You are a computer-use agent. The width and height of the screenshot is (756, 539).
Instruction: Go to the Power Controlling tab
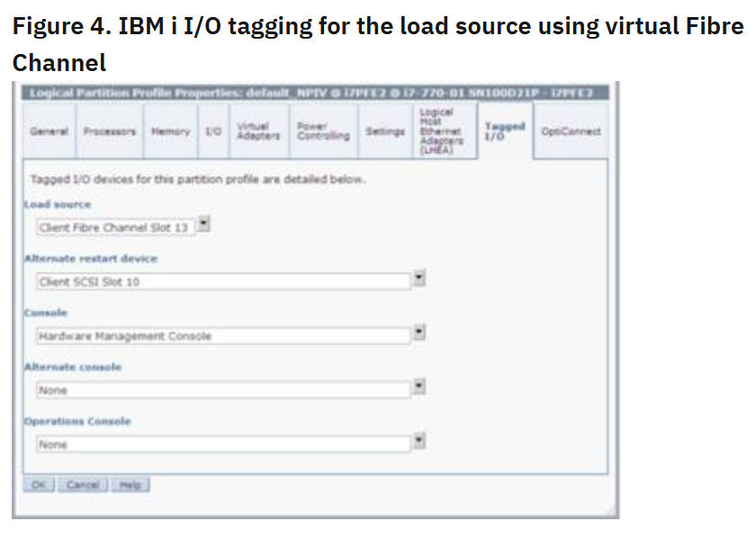pos(323,131)
